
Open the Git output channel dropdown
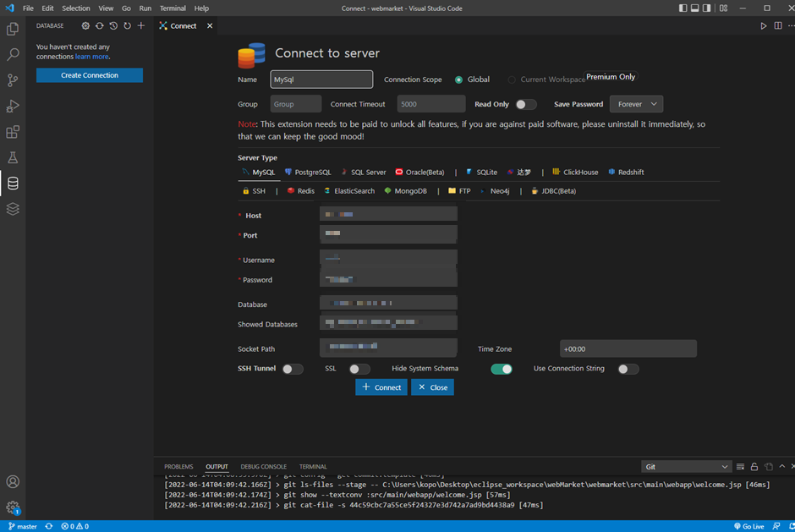[686, 467]
